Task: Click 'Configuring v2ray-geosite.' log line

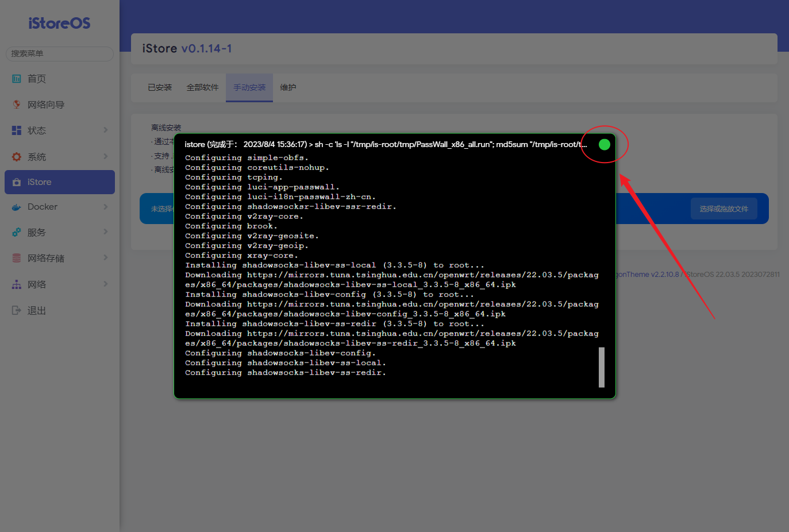Action: pos(252,236)
